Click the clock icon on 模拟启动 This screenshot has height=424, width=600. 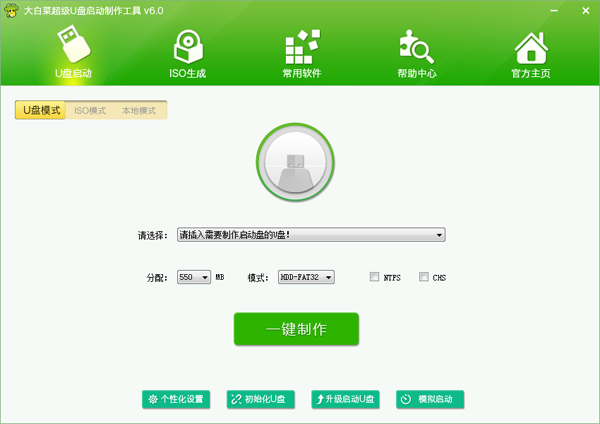coord(406,399)
